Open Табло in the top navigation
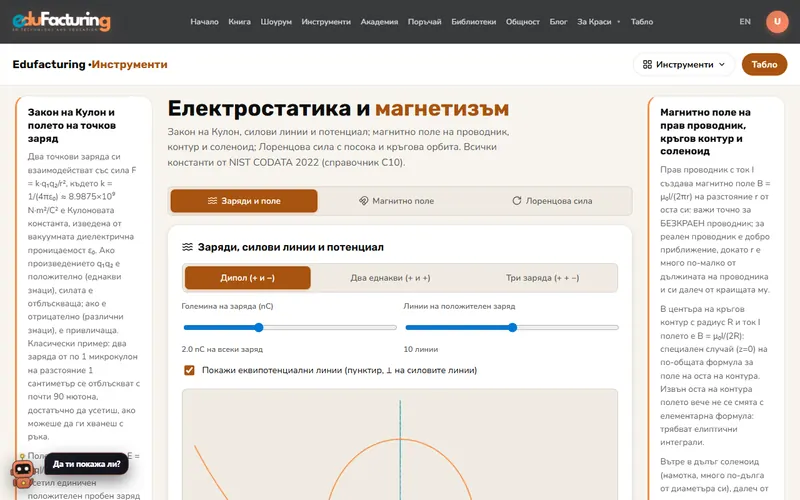 642,21
